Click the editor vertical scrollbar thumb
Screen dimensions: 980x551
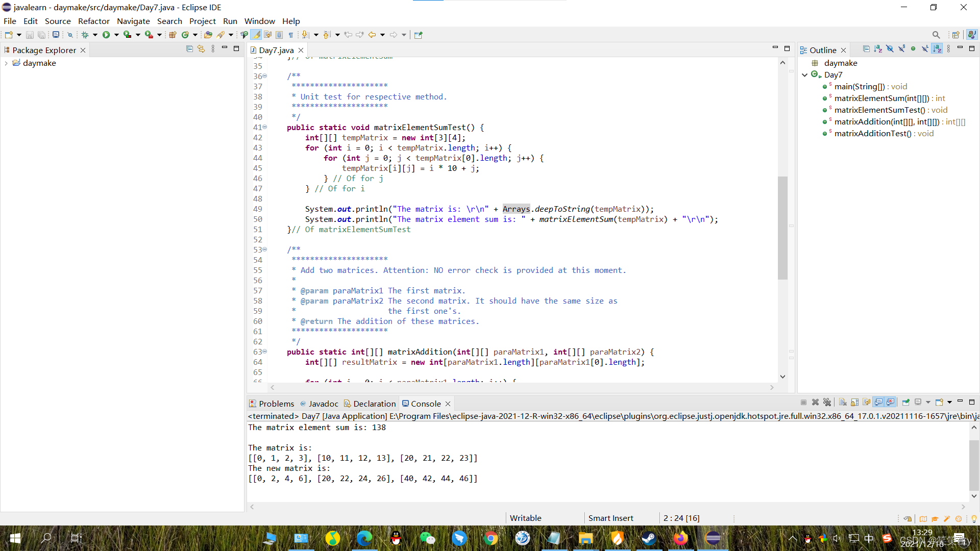[782, 228]
